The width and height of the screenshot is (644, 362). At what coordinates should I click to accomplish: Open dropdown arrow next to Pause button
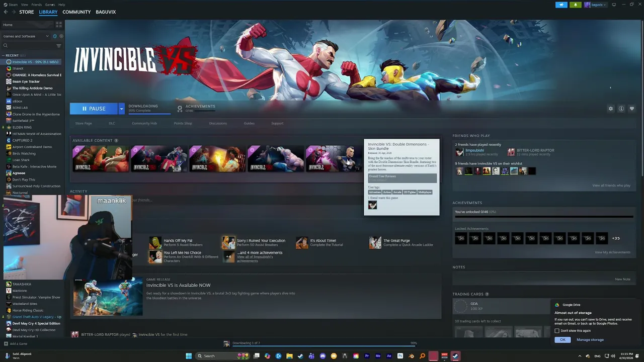click(121, 109)
